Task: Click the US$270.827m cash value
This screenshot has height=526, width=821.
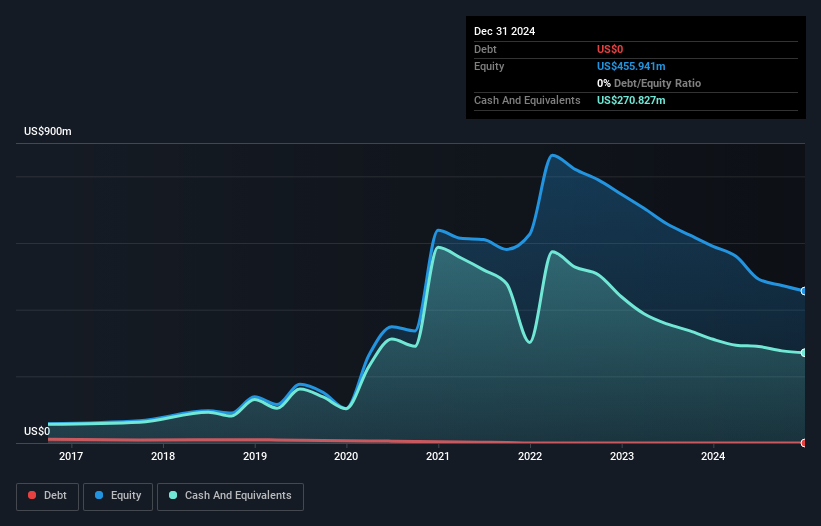Action: point(631,100)
